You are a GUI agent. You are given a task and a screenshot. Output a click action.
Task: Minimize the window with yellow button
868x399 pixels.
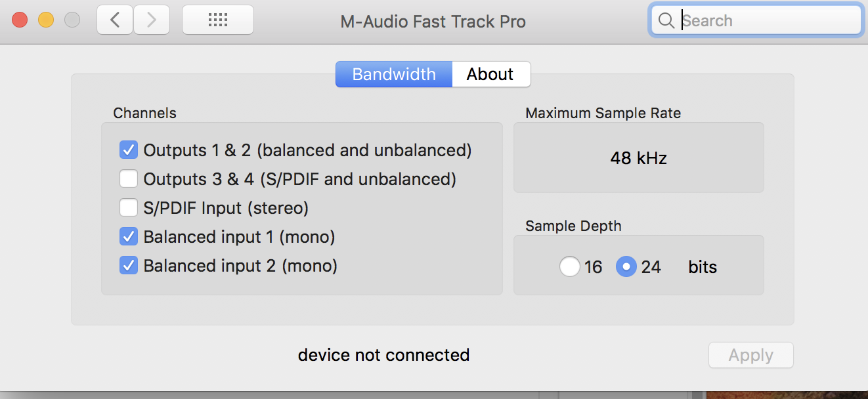tap(46, 20)
